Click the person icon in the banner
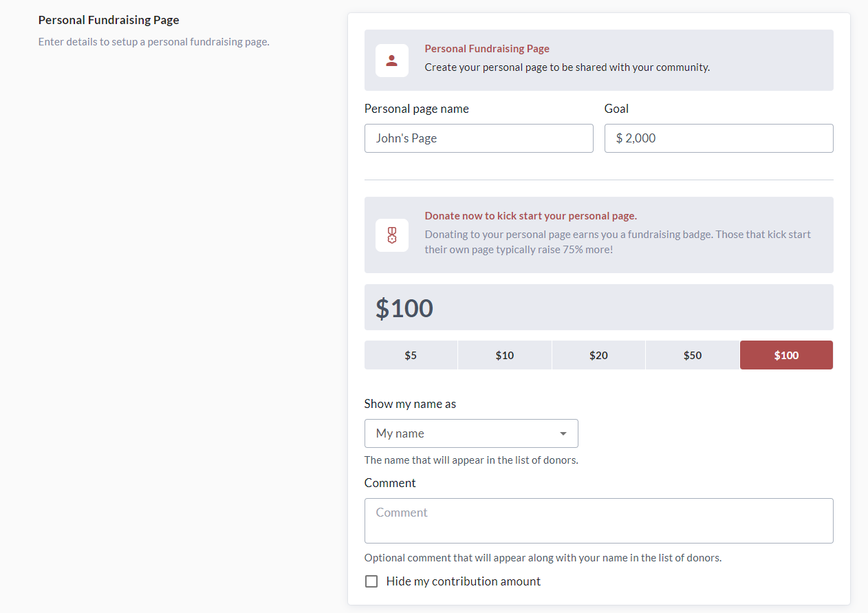Screen dimensions: 868x613 tap(392, 61)
